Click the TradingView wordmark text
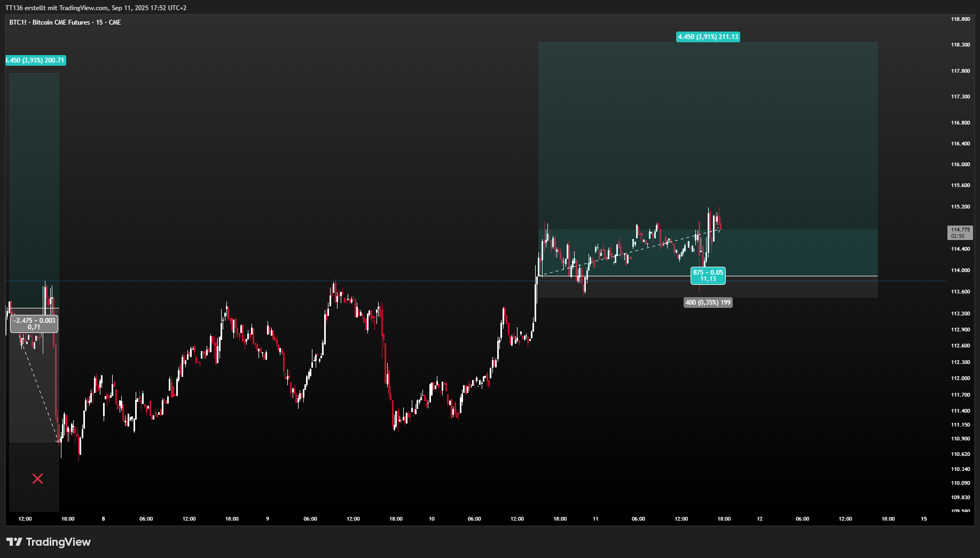 pyautogui.click(x=58, y=542)
